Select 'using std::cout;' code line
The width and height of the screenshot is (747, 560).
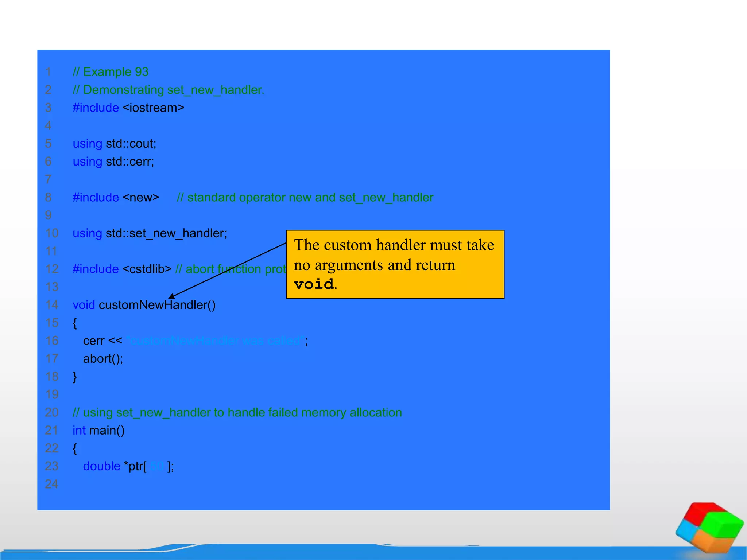(115, 144)
